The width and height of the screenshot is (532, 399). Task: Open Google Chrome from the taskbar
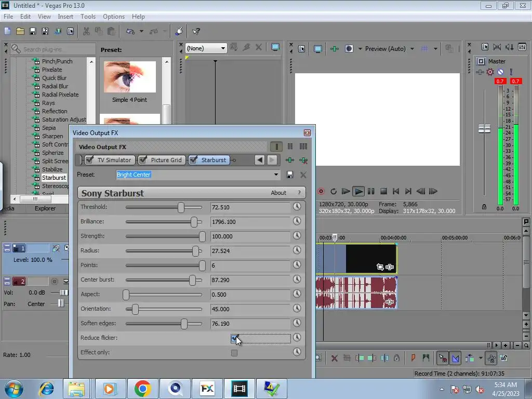pos(142,389)
